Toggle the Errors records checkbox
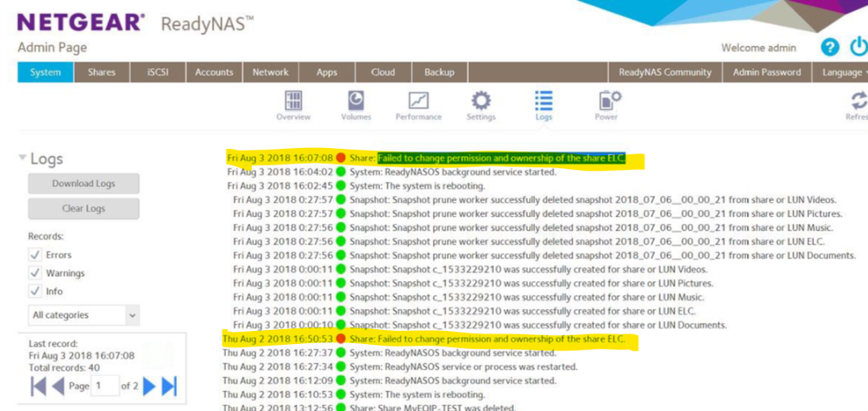 click(35, 255)
